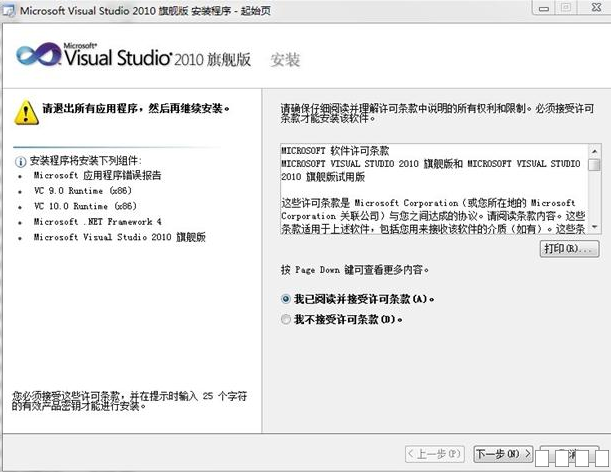Viewport: 611px width, 472px height.
Task: Select 我不接受许可条款 radio button
Action: pyautogui.click(x=287, y=320)
